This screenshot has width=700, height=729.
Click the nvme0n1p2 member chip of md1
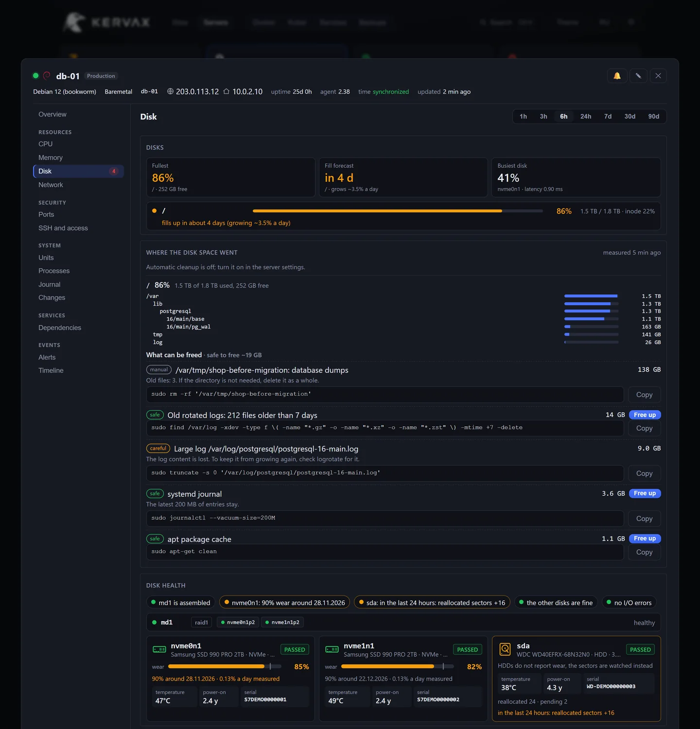click(x=238, y=622)
